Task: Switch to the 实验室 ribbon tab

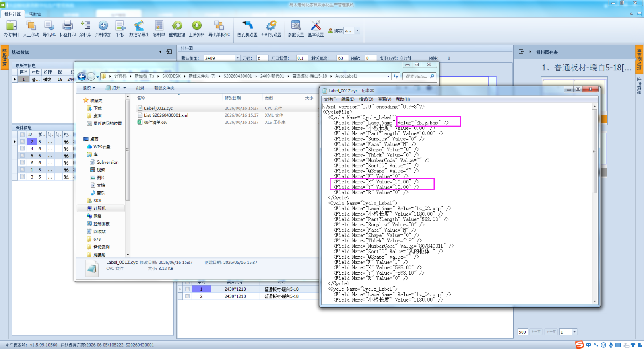Action: point(35,14)
